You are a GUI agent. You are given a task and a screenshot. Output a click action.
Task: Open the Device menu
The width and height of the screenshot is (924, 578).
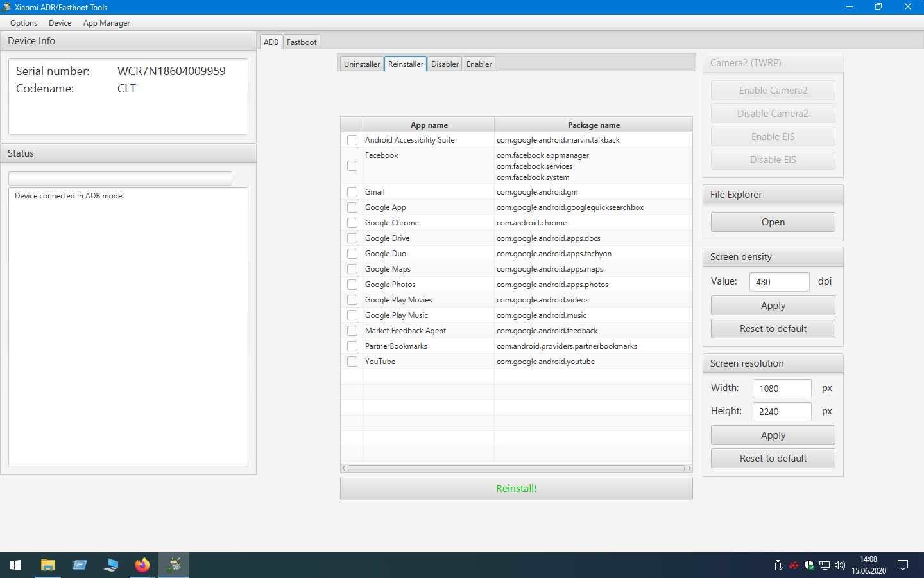(x=60, y=23)
